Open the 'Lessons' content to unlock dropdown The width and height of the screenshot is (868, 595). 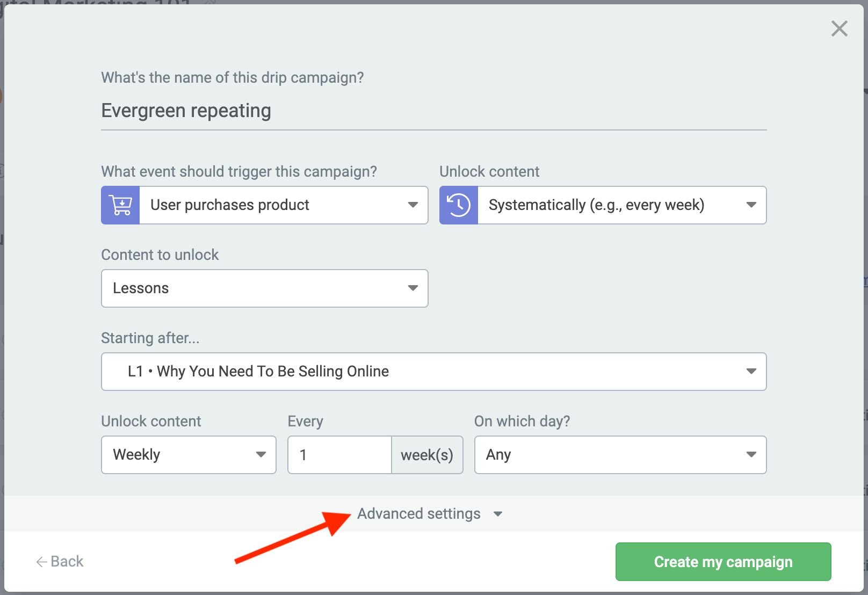264,288
